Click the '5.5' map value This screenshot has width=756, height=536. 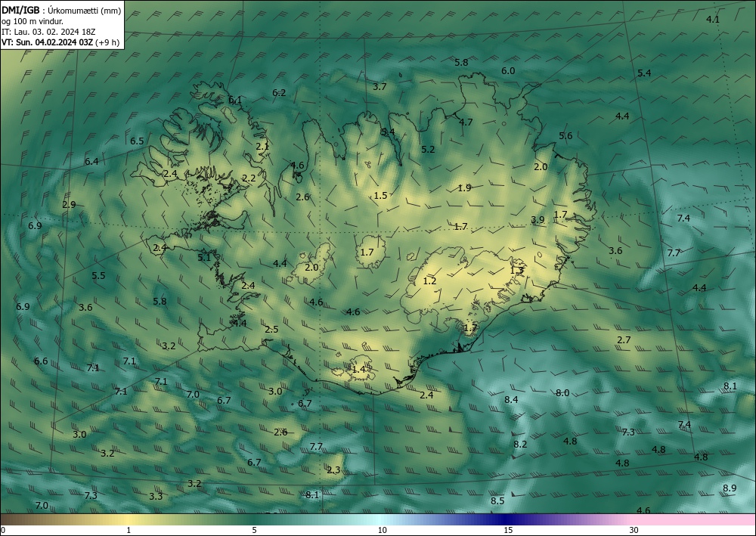point(98,276)
